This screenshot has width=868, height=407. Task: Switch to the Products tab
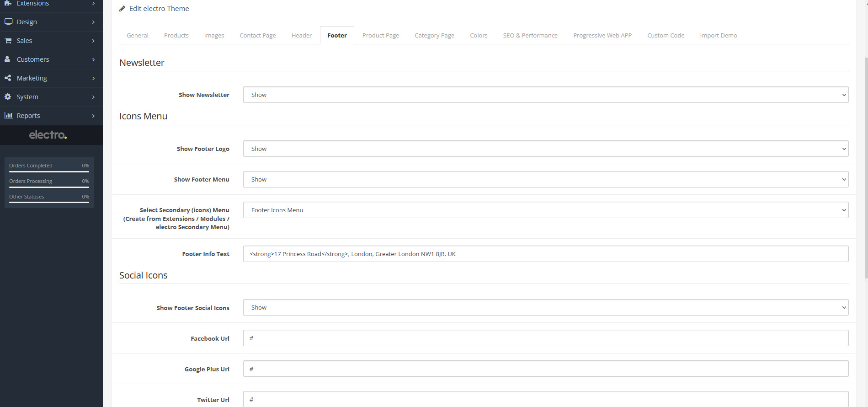click(176, 35)
